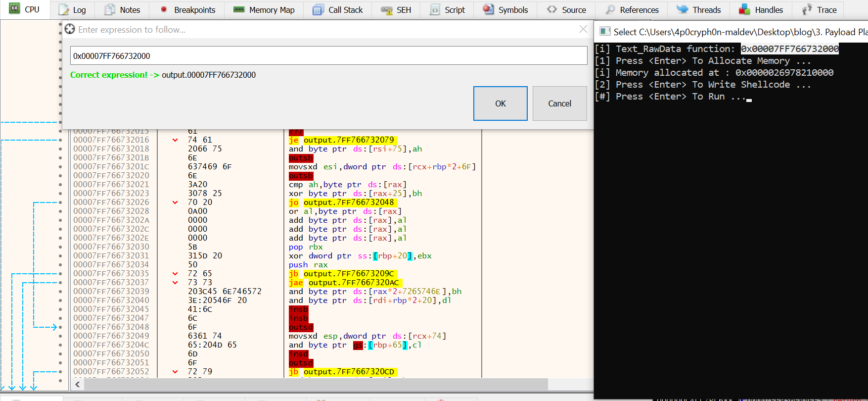Open the Script tab
The height and width of the screenshot is (401, 868).
click(448, 9)
